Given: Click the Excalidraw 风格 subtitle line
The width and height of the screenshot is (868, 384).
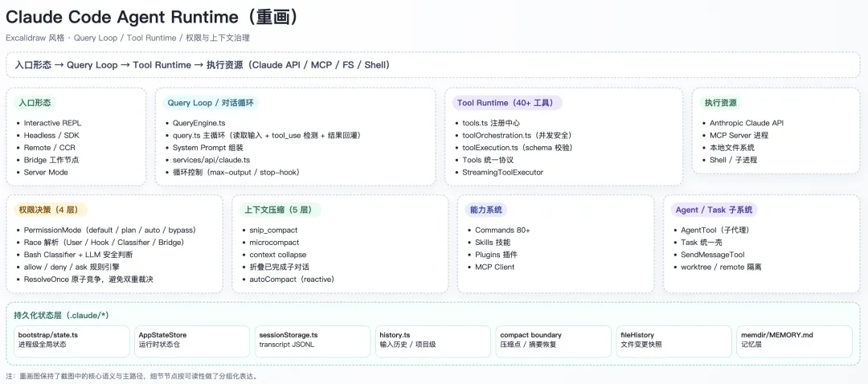Looking at the screenshot, I should pos(128,39).
